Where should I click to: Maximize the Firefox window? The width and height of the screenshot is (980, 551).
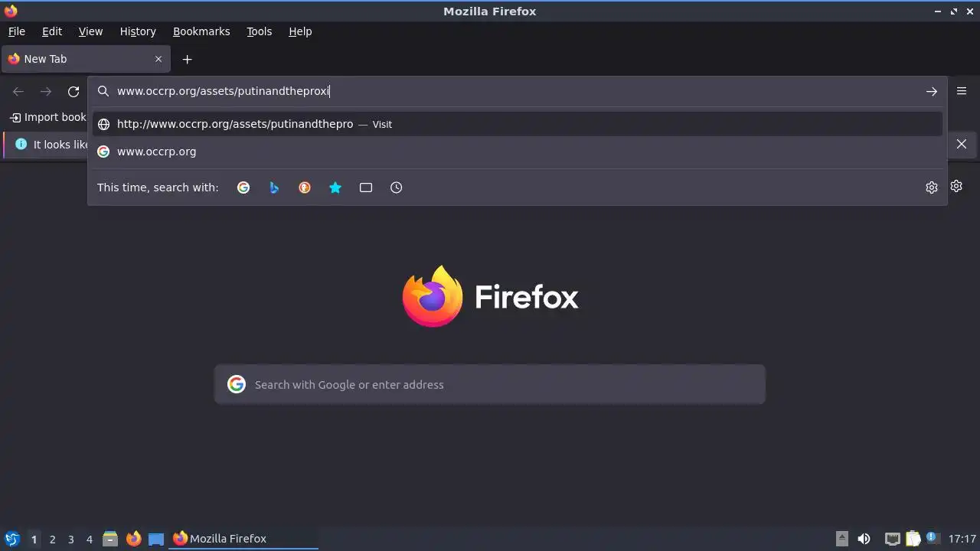pos(954,11)
